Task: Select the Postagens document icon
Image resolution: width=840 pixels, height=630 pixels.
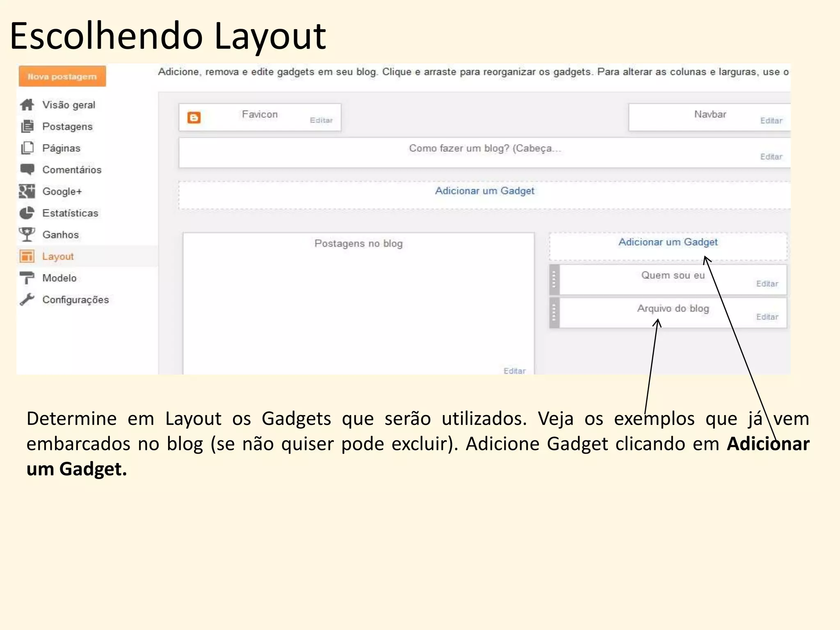Action: 27,126
